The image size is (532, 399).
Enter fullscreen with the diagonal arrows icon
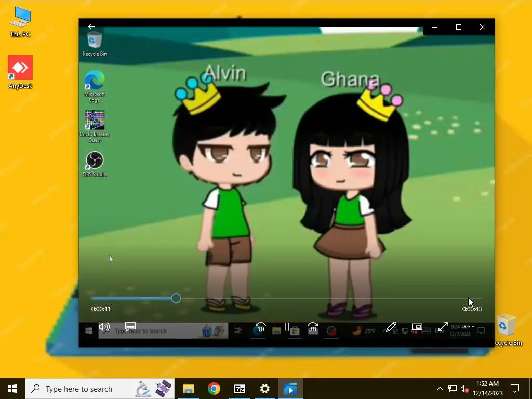pyautogui.click(x=443, y=327)
